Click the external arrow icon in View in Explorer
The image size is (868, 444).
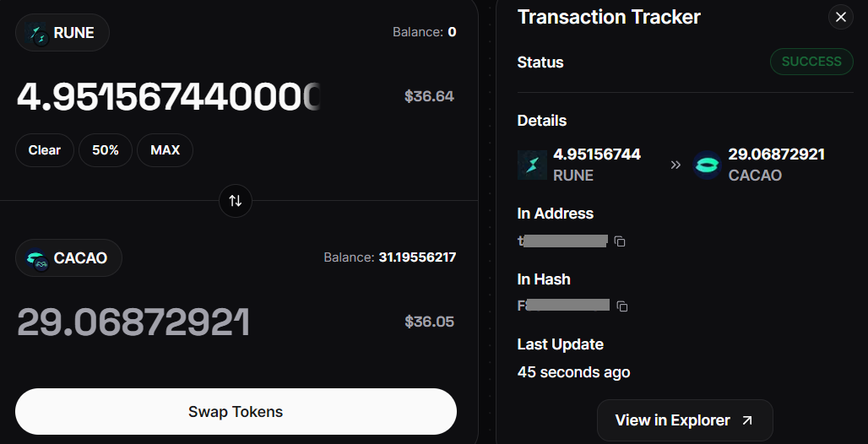pyautogui.click(x=746, y=420)
